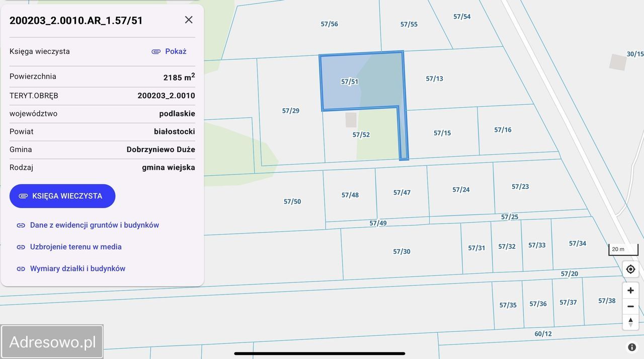
Task: Select parcel 57/36 label
Action: click(x=538, y=304)
